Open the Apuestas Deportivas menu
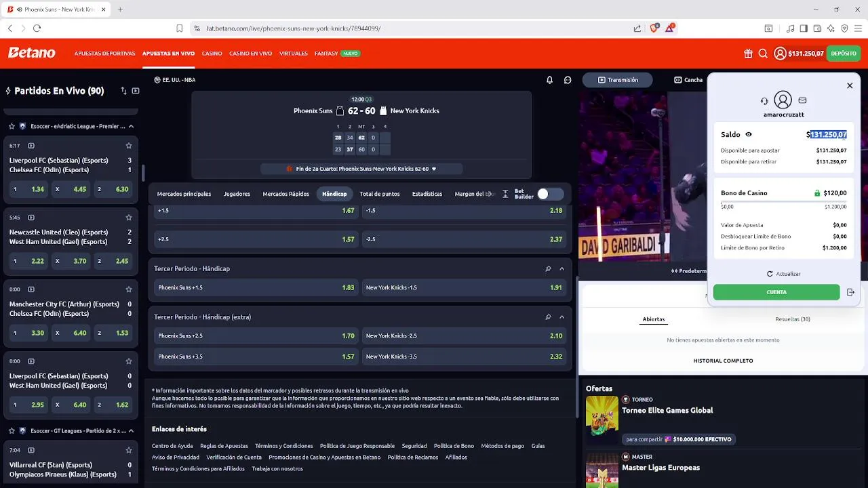868x488 pixels. coord(105,54)
